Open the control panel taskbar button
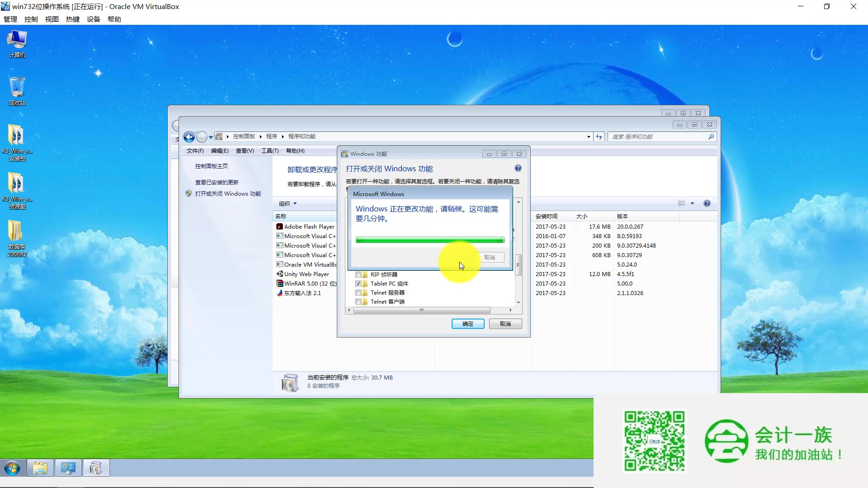This screenshot has height=488, width=868. tap(68, 468)
